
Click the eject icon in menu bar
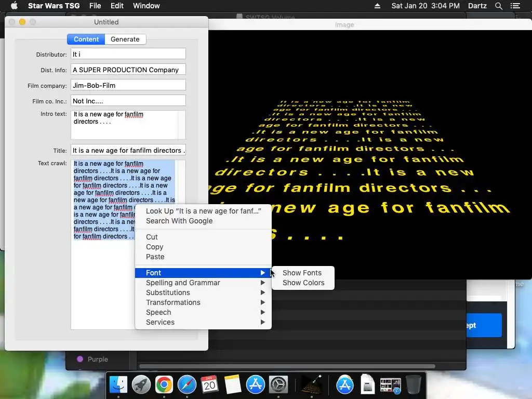(377, 6)
